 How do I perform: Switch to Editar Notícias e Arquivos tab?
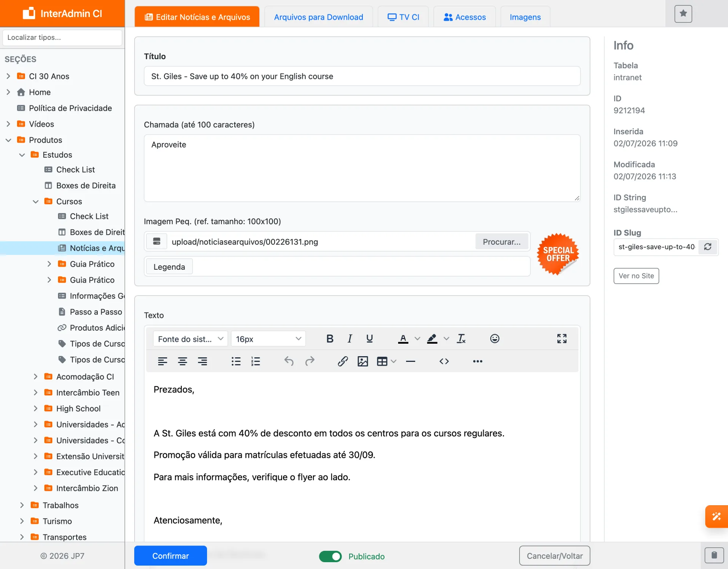click(197, 17)
